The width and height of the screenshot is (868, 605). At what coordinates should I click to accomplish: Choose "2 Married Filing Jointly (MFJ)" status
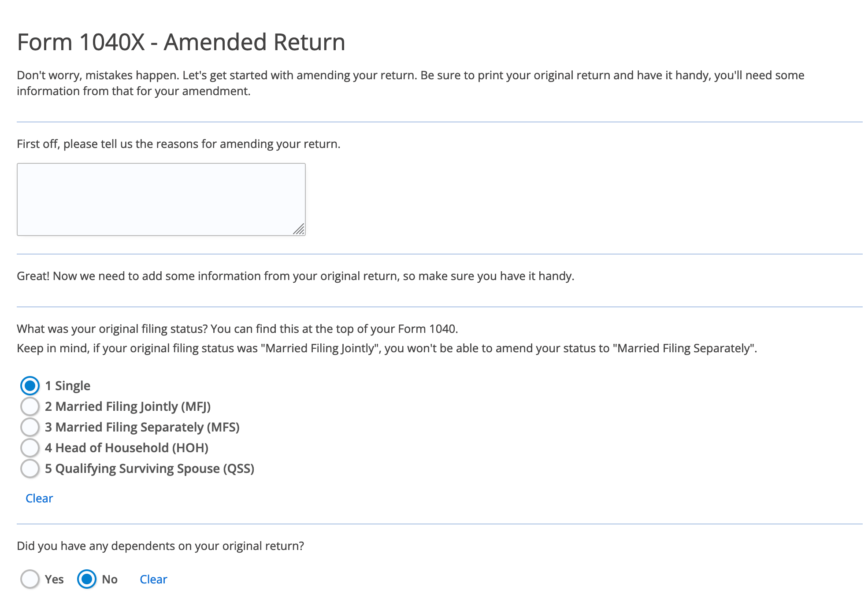tap(30, 406)
